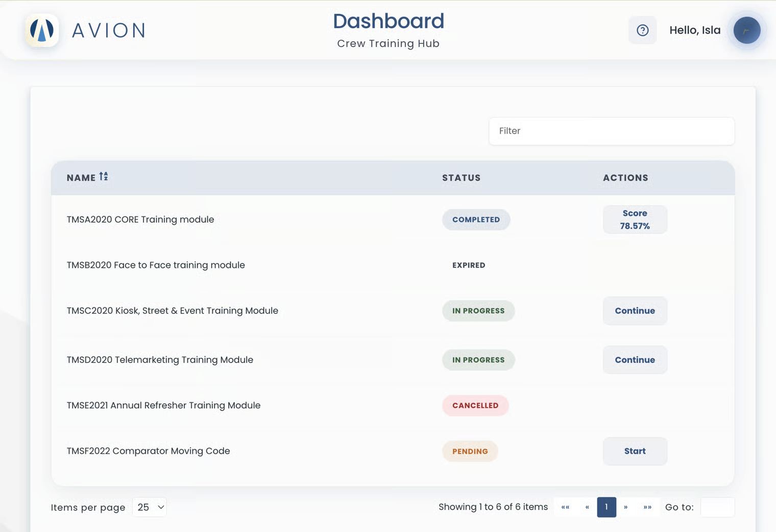Image resolution: width=776 pixels, height=532 pixels.
Task: Go to the next page arrow
Action: coord(625,507)
